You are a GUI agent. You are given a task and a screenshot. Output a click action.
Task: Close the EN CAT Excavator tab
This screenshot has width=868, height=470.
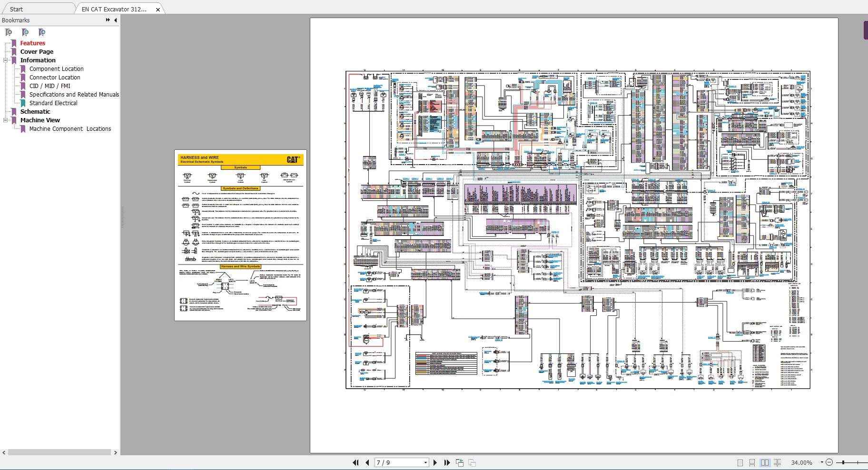pos(158,10)
